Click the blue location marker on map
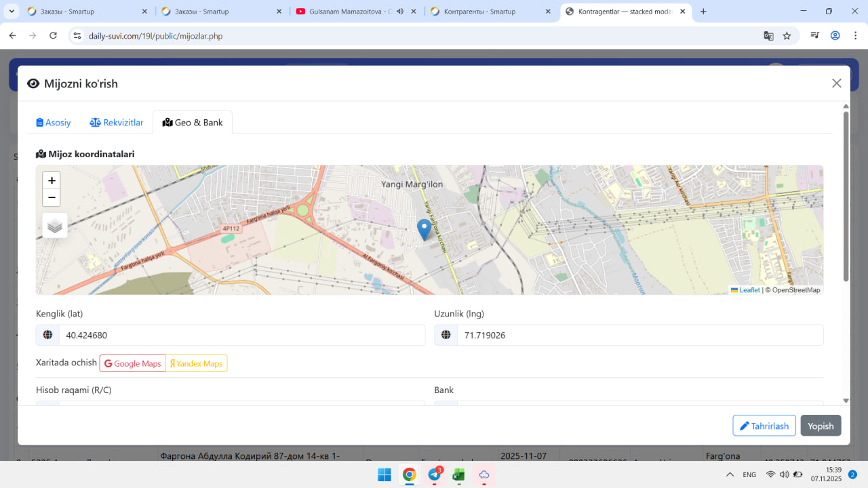The height and width of the screenshot is (488, 868). tap(424, 229)
